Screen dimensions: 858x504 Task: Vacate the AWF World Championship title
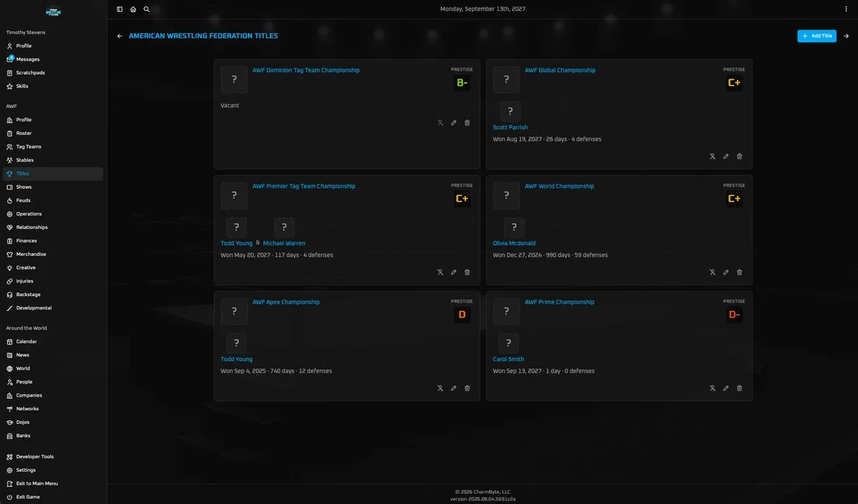coord(712,272)
